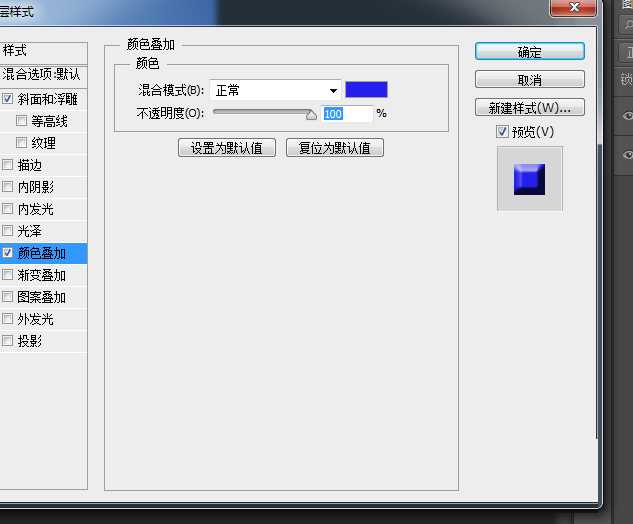Click 设置为默认值 button
This screenshot has width=633, height=524.
coord(226,148)
